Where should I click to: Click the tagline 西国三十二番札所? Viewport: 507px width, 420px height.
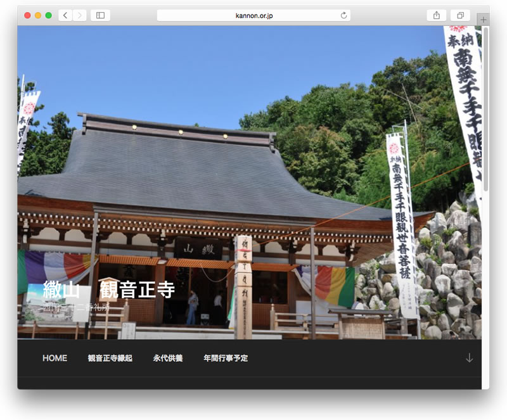pos(76,307)
